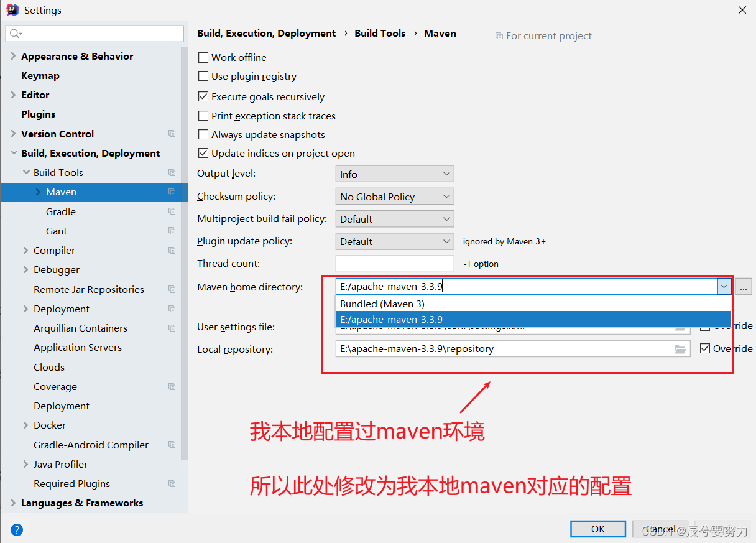Screen dimensions: 756x543
Task: Click Build, Execution, Deployment breadcrumb
Action: (x=267, y=34)
